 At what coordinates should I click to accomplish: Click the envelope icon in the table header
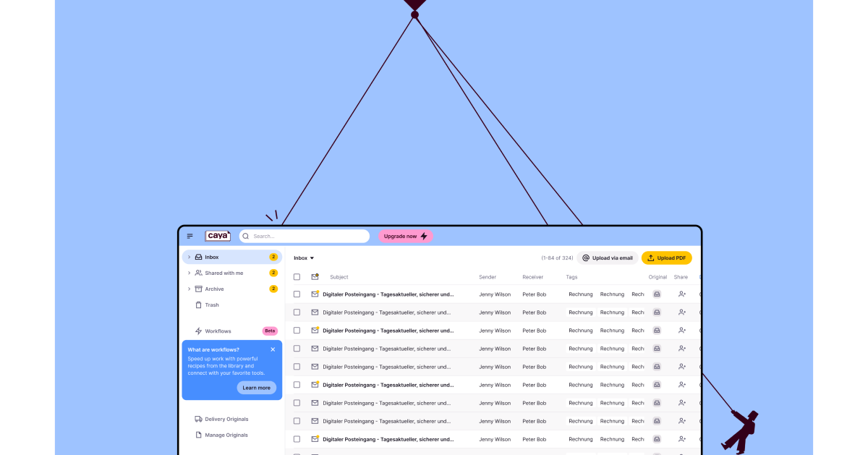point(315,276)
